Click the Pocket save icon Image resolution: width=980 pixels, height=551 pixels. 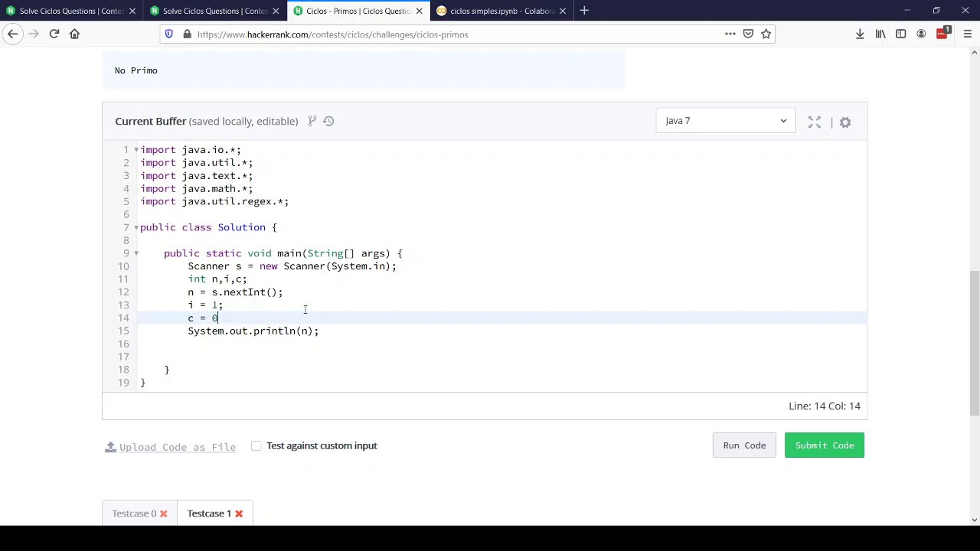(x=748, y=34)
